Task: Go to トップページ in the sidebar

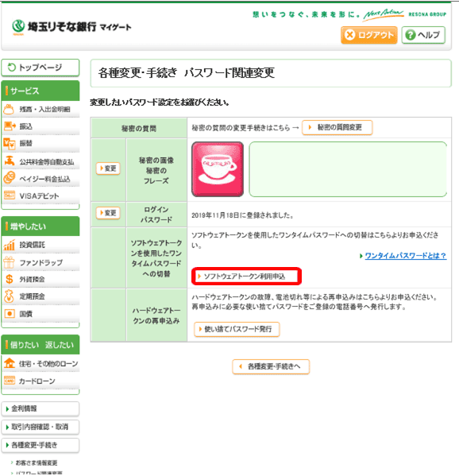Action: (x=40, y=68)
